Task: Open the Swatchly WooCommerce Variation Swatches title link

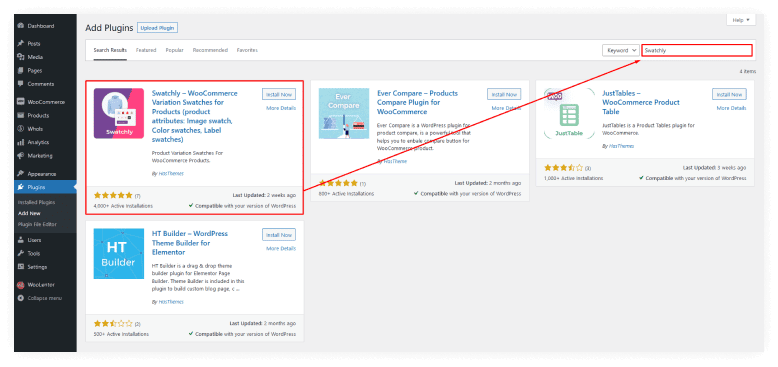Action: pos(194,117)
